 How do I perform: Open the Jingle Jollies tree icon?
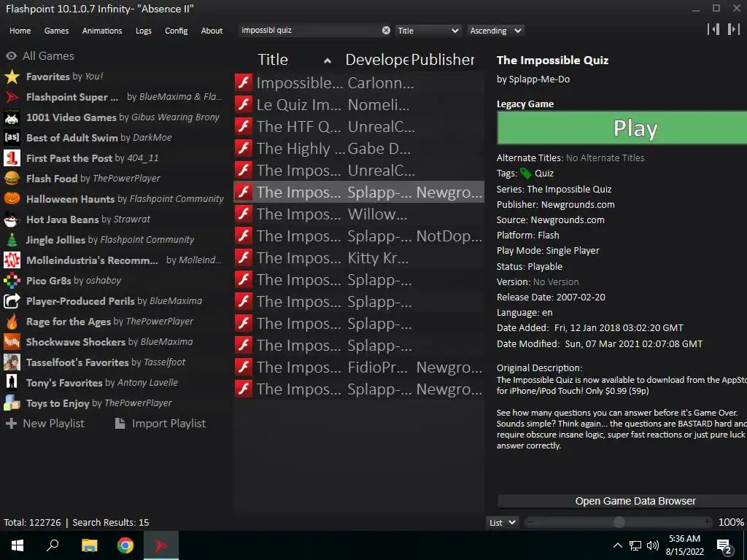(12, 240)
